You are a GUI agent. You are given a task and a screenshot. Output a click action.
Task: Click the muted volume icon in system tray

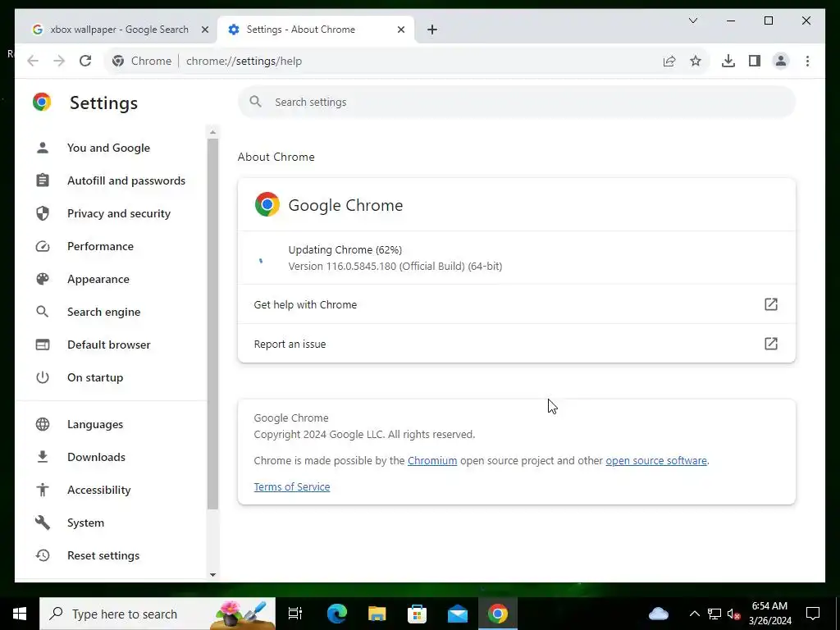pyautogui.click(x=734, y=614)
